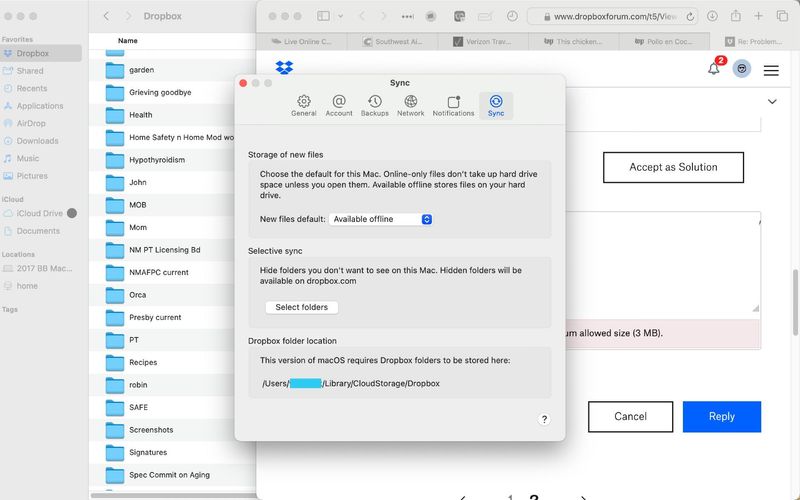
Task: Close the Sync preferences window
Action: [x=243, y=83]
